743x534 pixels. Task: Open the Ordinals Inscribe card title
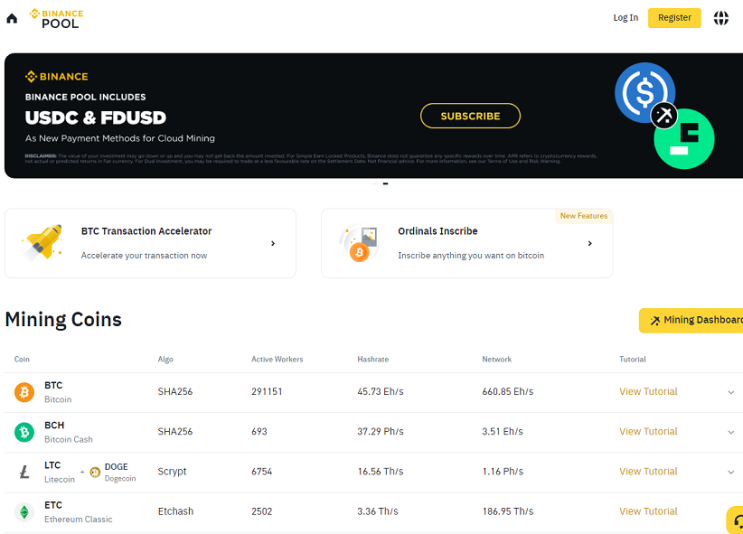[438, 231]
